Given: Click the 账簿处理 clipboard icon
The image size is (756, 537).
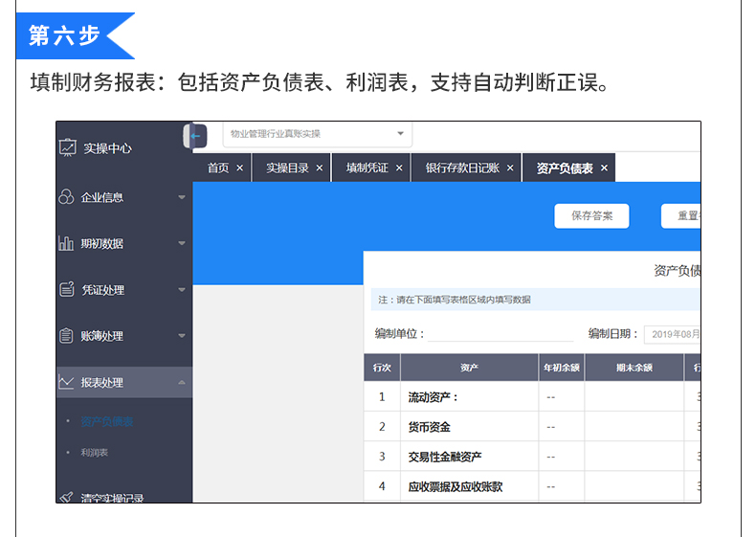Looking at the screenshot, I should (66, 335).
